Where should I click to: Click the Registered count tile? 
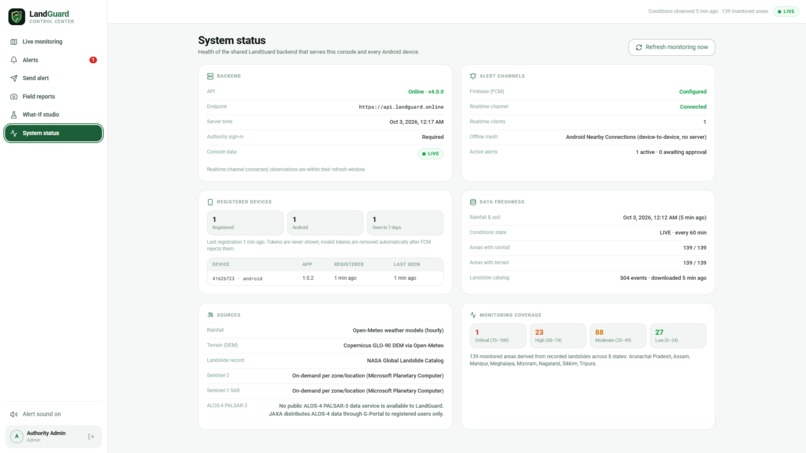[x=245, y=223]
